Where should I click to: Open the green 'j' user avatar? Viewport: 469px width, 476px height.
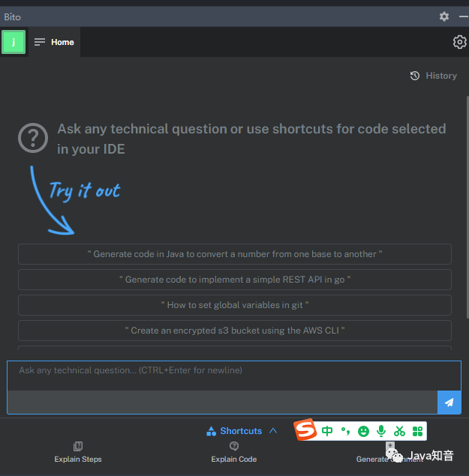[14, 42]
